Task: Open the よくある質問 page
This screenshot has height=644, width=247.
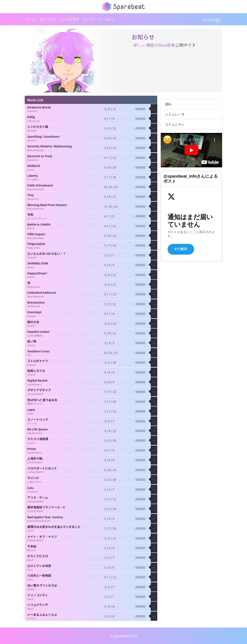Action: [x=69, y=19]
